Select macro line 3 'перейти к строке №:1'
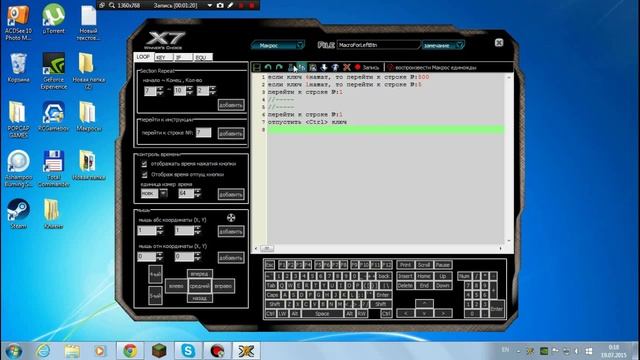The width and height of the screenshot is (640, 360). click(305, 92)
